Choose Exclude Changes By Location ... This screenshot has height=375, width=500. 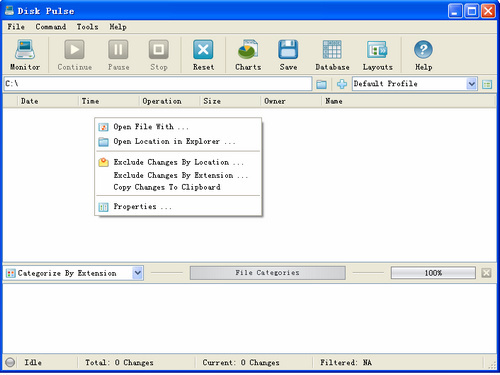tap(178, 162)
